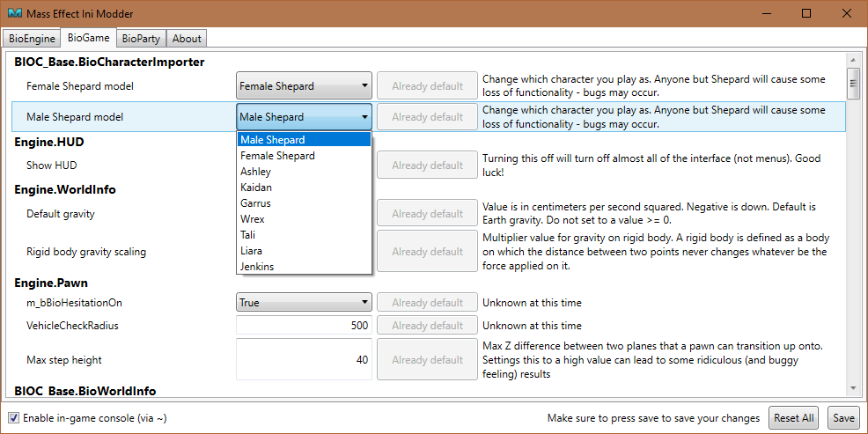Click the Mass Effect Ini Modder app icon
This screenshot has width=868, height=434.
point(15,13)
